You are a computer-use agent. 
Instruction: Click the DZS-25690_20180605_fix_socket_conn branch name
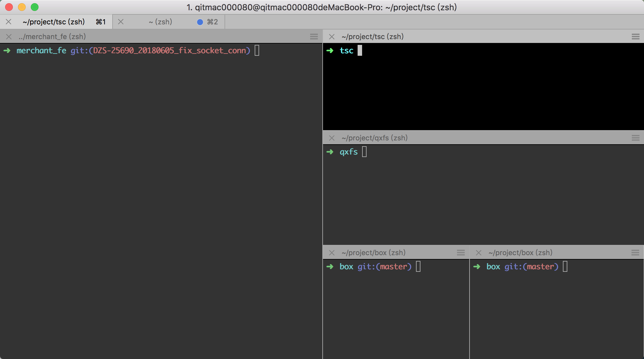pos(169,51)
